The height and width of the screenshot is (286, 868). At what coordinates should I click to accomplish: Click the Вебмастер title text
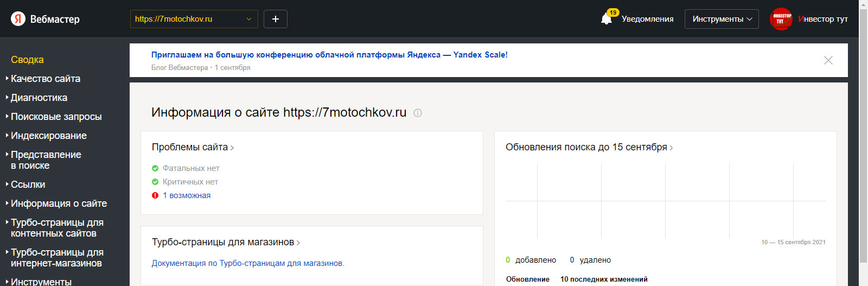tap(55, 19)
